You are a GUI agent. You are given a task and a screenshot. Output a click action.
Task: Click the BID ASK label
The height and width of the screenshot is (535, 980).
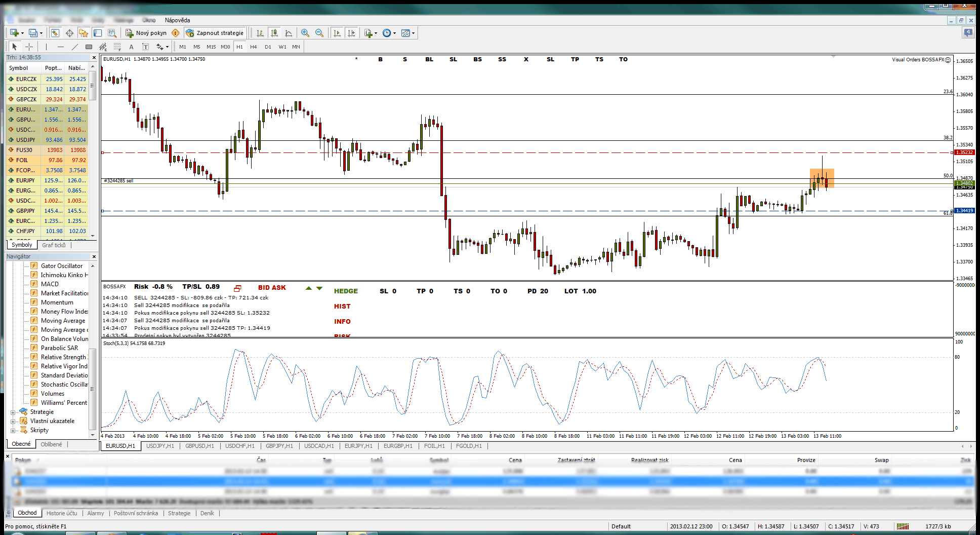tap(272, 288)
